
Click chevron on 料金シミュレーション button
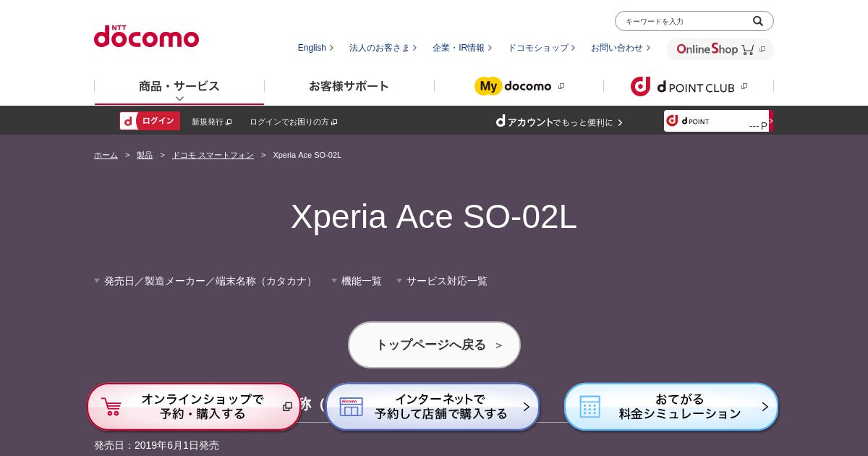[x=765, y=407]
